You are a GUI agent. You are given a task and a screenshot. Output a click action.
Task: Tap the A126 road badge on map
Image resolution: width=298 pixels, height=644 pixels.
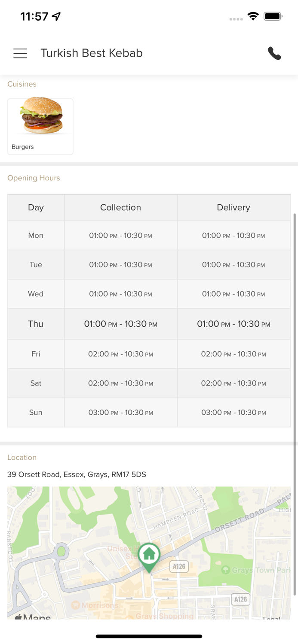pyautogui.click(x=179, y=567)
